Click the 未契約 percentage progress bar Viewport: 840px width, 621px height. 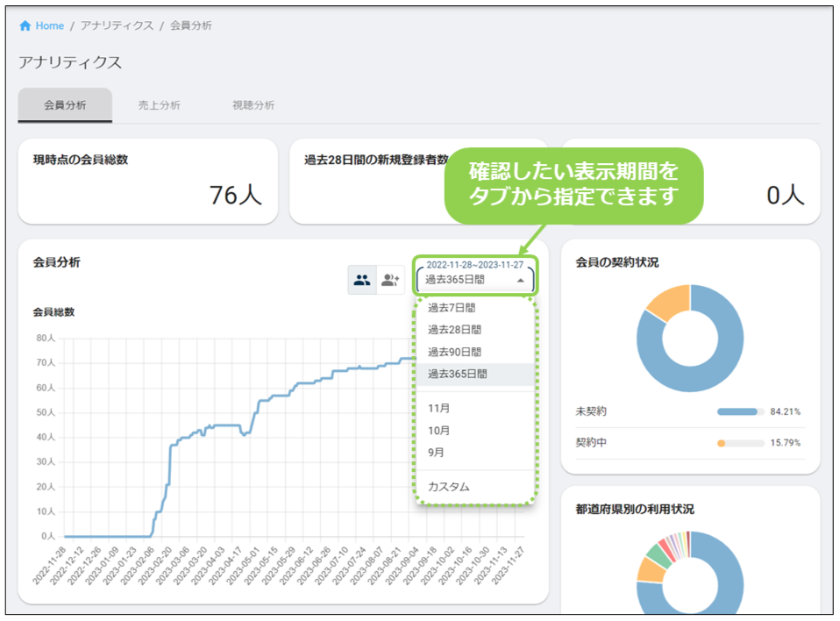click(740, 411)
